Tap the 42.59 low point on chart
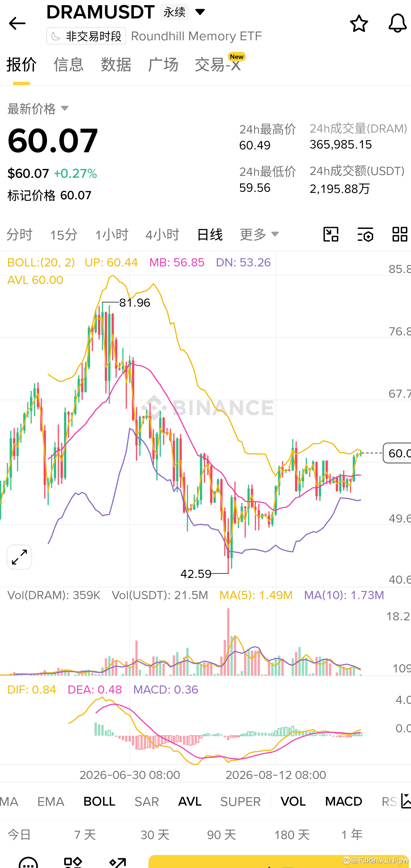The height and width of the screenshot is (868, 411). point(196,573)
